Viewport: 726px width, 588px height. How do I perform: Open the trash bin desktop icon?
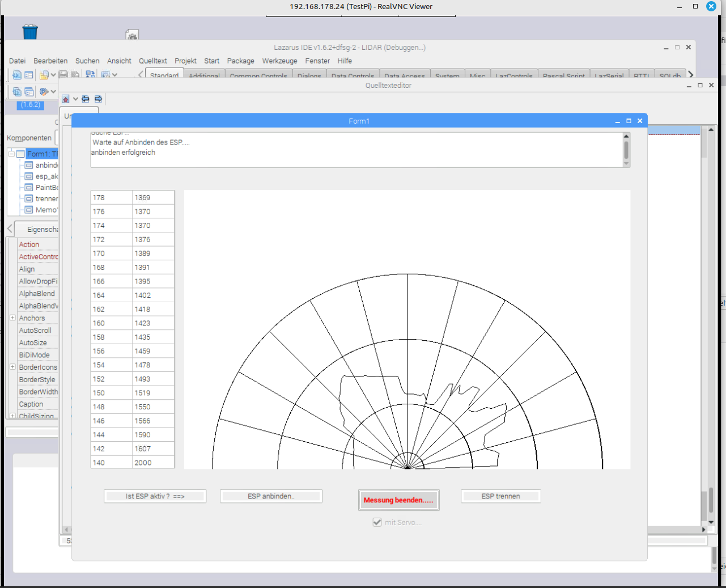click(x=30, y=32)
